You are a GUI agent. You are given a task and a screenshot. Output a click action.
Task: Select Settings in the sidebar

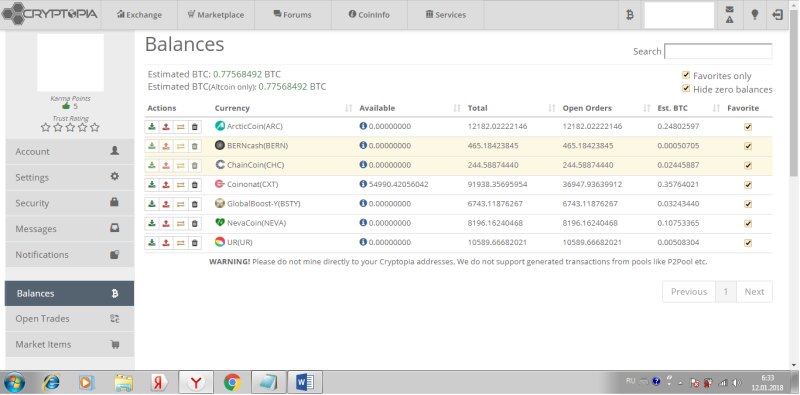[69, 177]
